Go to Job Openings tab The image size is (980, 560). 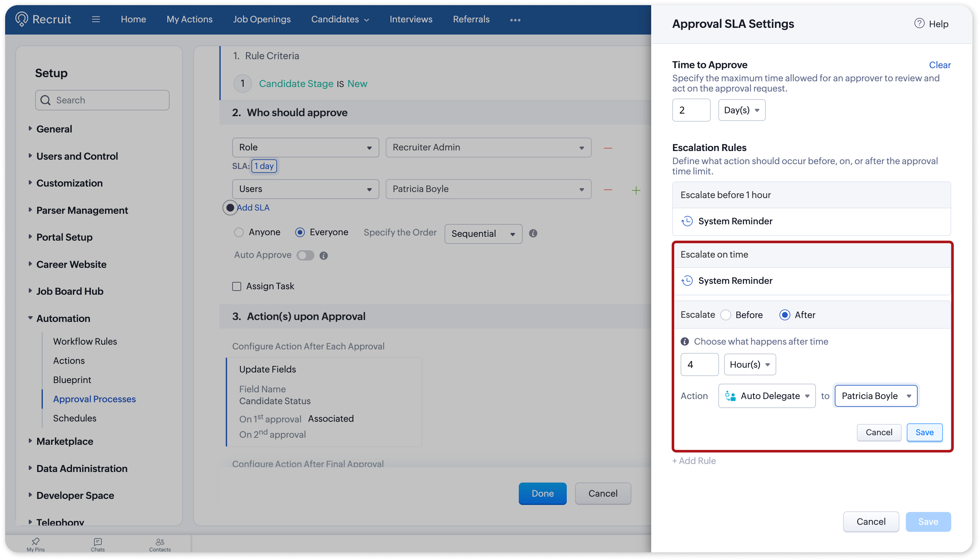(x=261, y=19)
